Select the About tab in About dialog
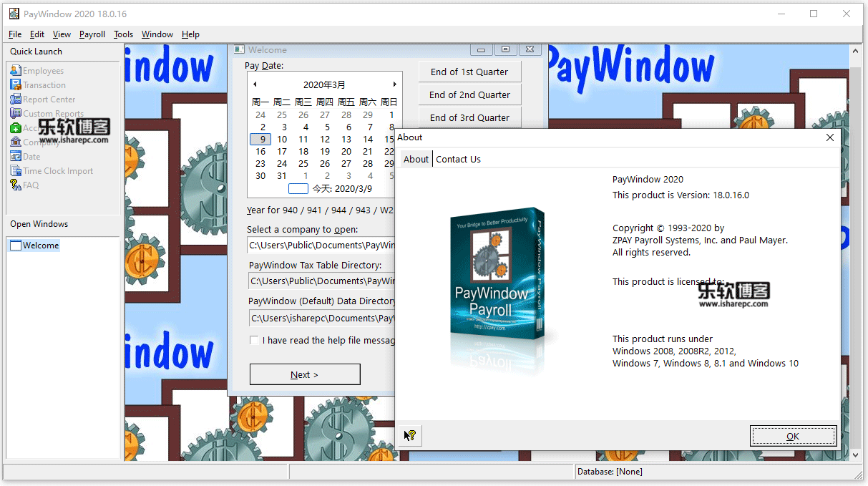Image resolution: width=868 pixels, height=486 pixels. (416, 160)
